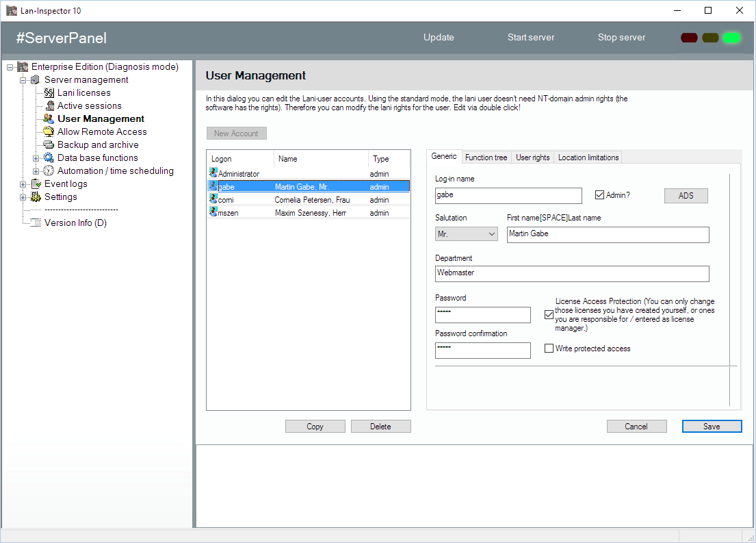This screenshot has height=543, width=756.
Task: Click Stop server in the header
Action: tap(621, 38)
